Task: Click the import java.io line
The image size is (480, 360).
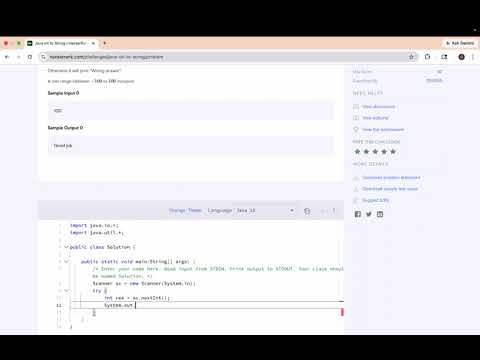Action: [94, 226]
